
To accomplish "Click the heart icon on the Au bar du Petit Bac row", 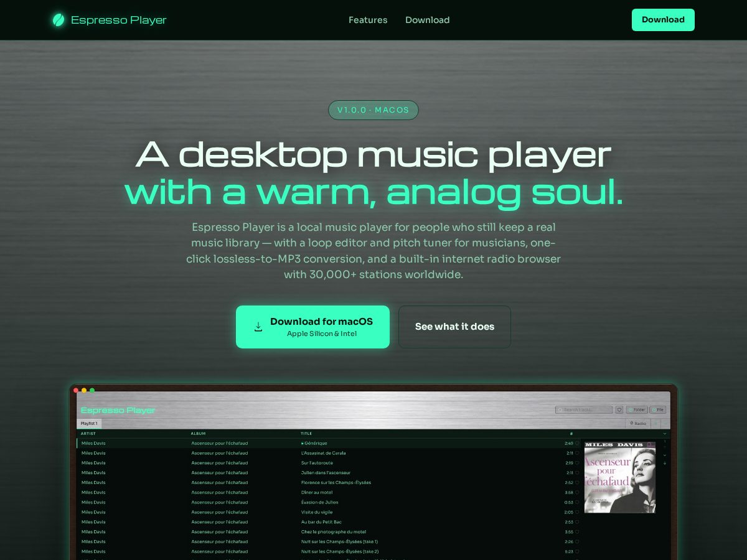I will [577, 522].
